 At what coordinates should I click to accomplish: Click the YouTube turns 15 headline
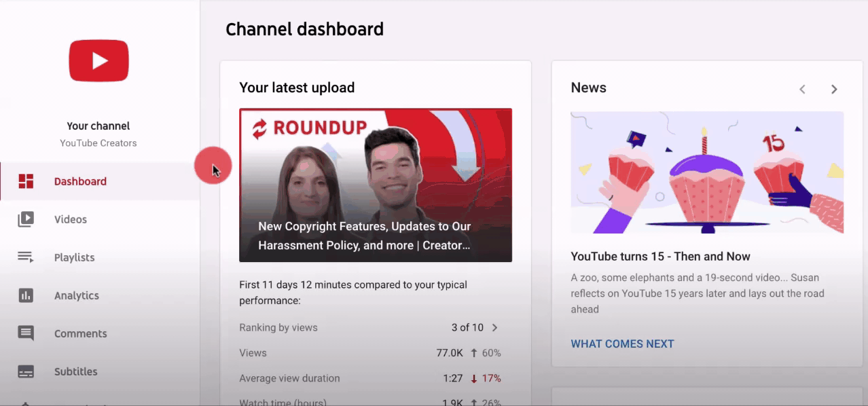coord(660,257)
